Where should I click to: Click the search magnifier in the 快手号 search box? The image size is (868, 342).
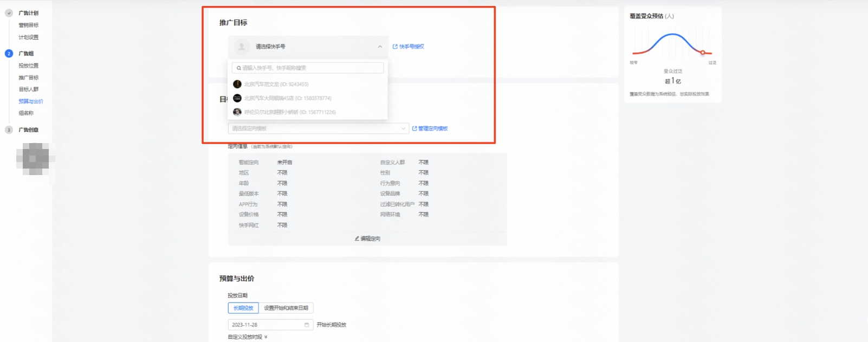pyautogui.click(x=238, y=68)
